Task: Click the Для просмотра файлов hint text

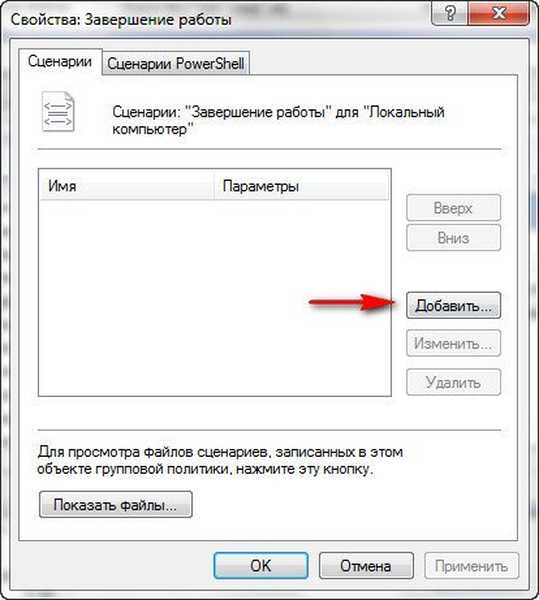Action: [x=220, y=460]
